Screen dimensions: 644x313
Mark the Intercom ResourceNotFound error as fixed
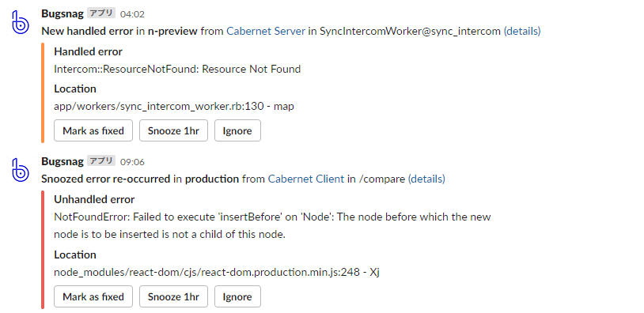pos(93,130)
